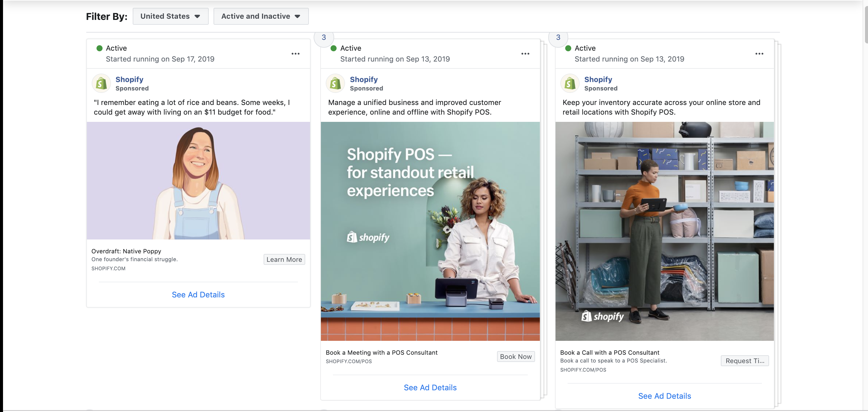Click Book a Call with a POS Consultant

click(x=610, y=352)
